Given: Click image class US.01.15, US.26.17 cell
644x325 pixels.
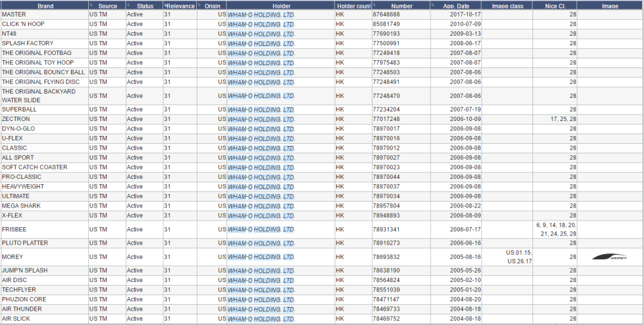Looking at the screenshot, I should (507, 257).
